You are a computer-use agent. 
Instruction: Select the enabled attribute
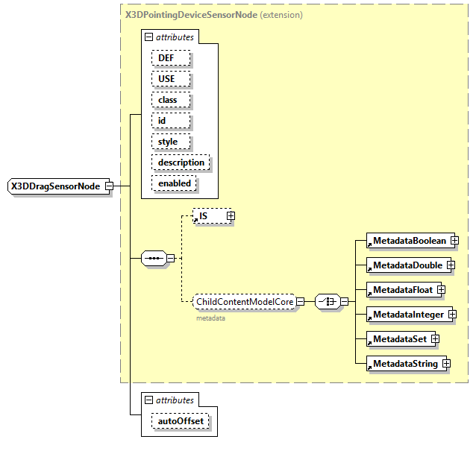click(x=174, y=183)
